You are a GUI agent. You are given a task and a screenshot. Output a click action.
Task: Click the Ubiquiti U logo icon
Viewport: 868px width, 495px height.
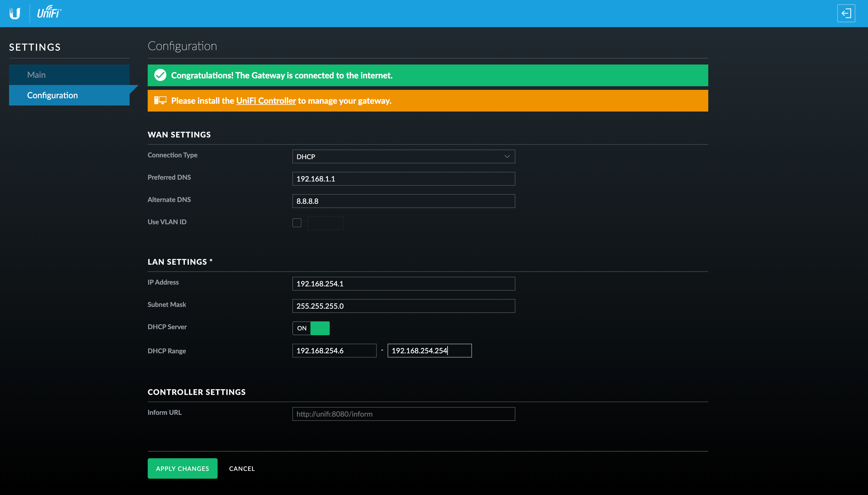(x=15, y=13)
